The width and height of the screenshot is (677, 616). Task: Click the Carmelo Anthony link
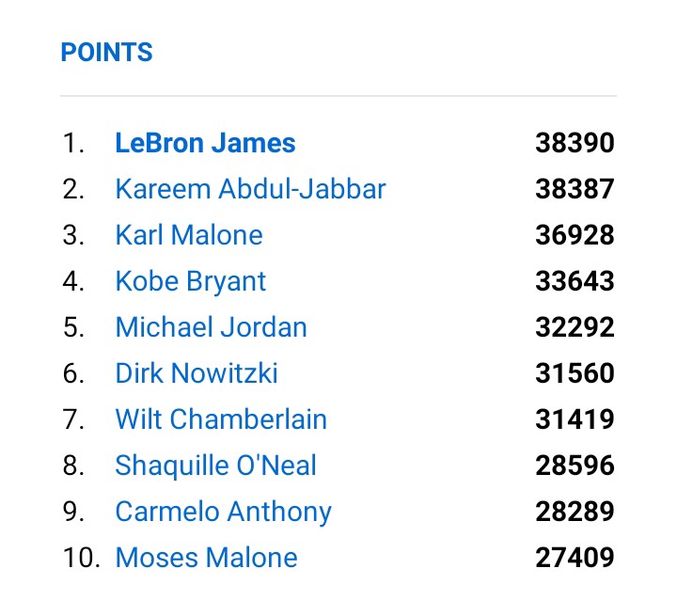(x=223, y=512)
